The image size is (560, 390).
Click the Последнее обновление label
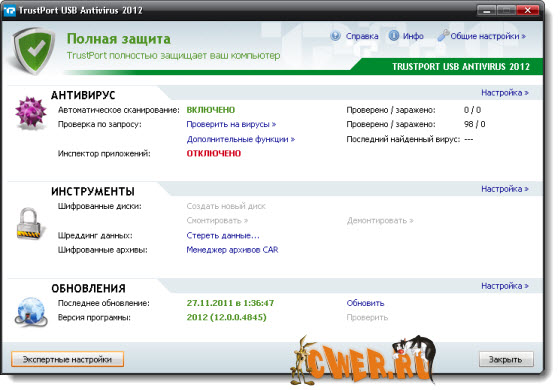pos(104,303)
